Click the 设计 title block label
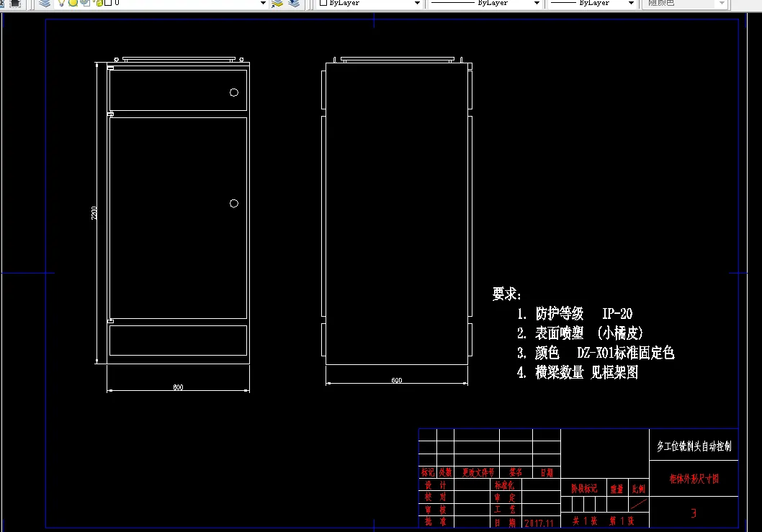This screenshot has height=532, width=762. tap(436, 485)
